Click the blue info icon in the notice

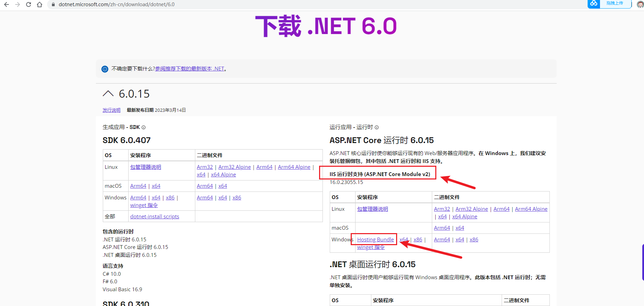105,69
